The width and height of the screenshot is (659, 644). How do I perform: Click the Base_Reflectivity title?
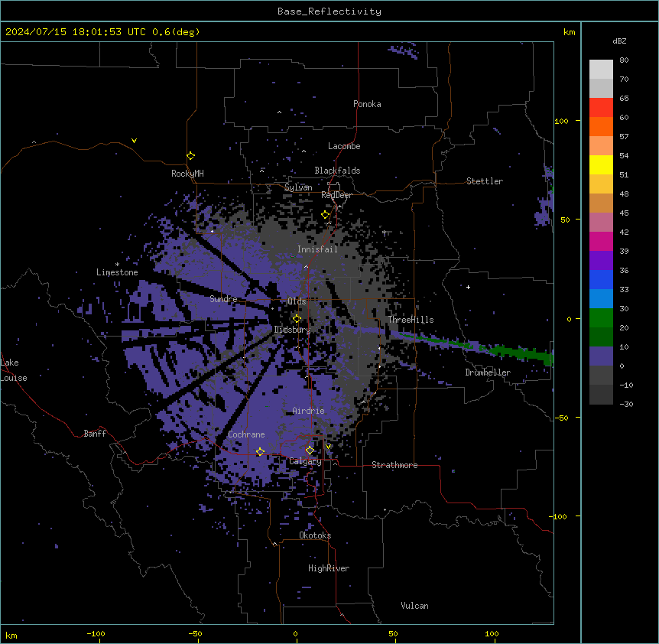329,11
